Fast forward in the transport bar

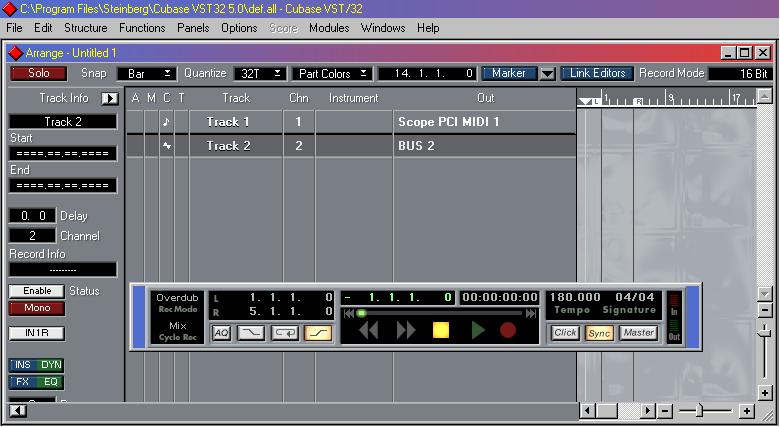406,330
